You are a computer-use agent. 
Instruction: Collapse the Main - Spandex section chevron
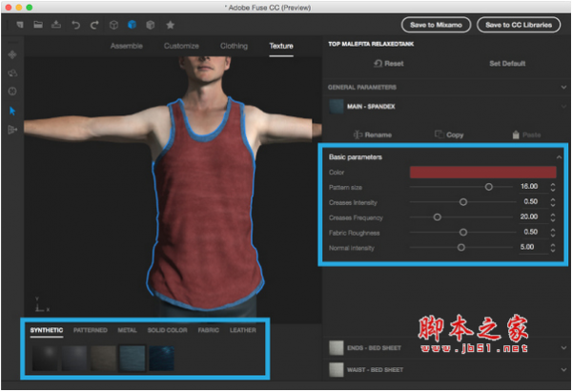coord(563,107)
